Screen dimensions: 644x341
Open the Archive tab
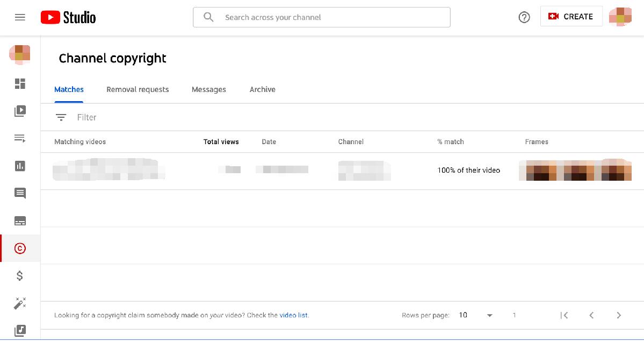262,89
